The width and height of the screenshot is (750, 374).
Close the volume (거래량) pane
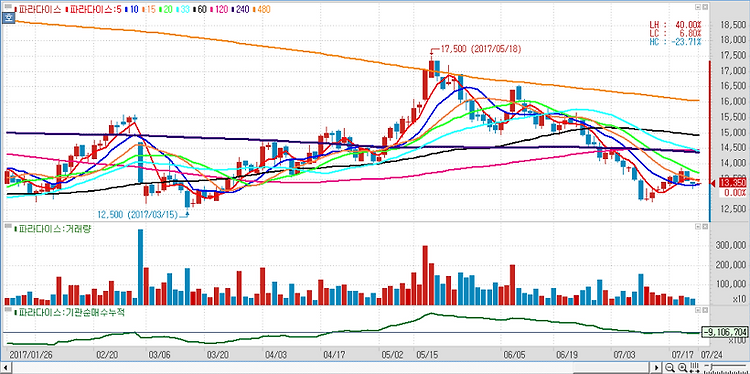click(705, 226)
